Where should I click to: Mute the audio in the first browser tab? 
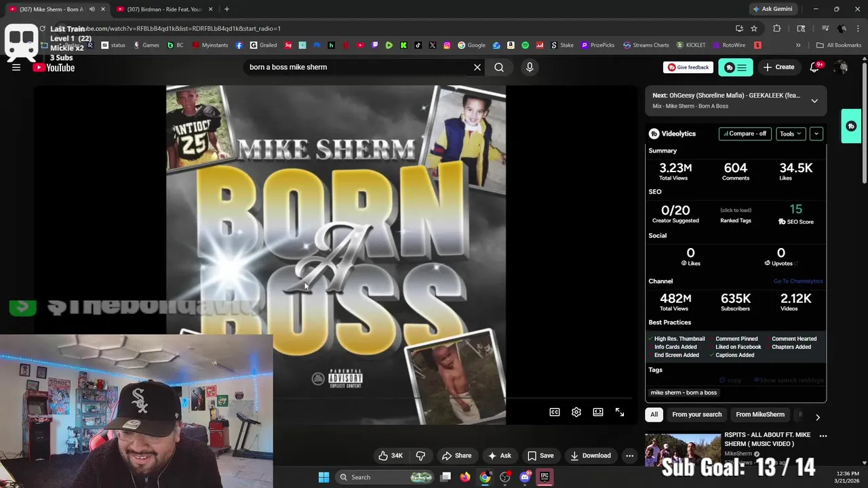click(92, 9)
